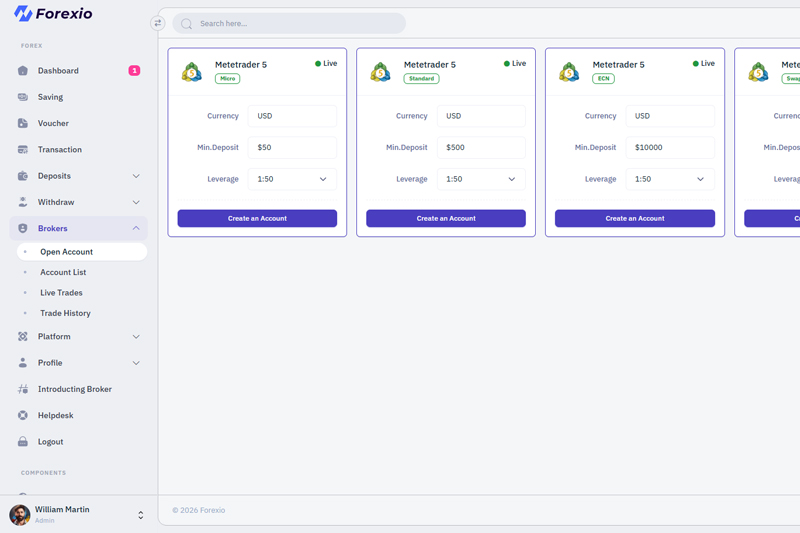Click the Transaction card icon
The image size is (800, 533).
[23, 150]
